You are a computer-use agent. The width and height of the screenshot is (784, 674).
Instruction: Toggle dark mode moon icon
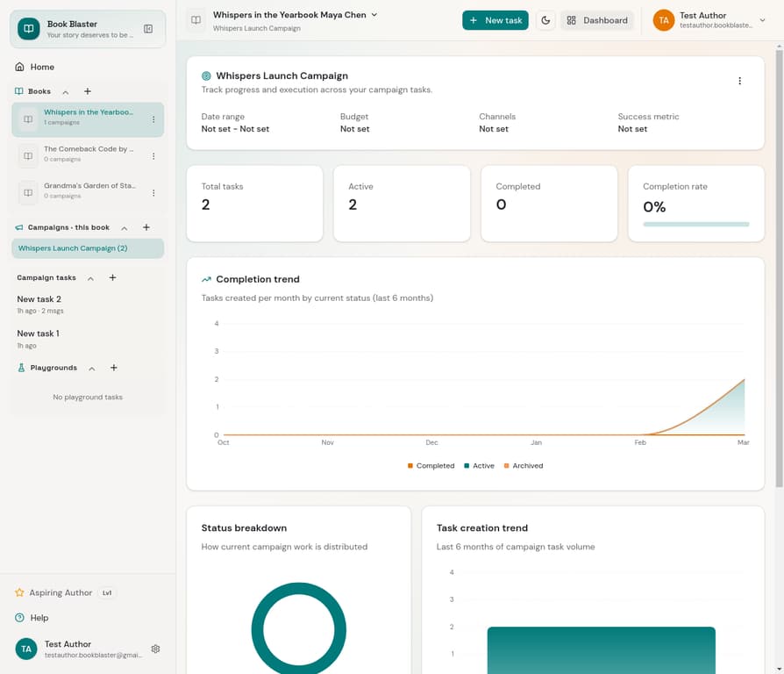click(x=545, y=20)
